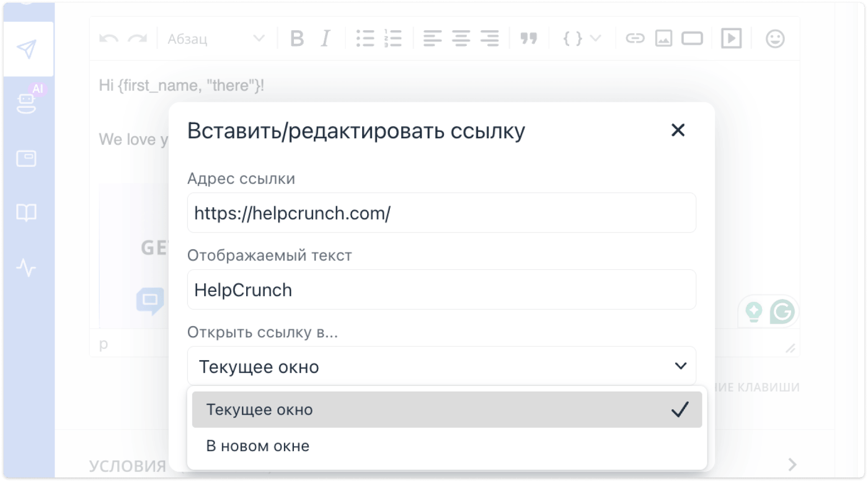Open the code insertion chevron dropdown
The height and width of the screenshot is (482, 868).
click(x=596, y=39)
